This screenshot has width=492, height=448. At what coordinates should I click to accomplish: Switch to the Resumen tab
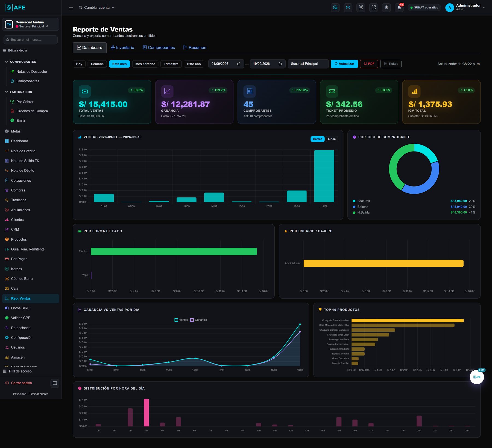point(195,48)
